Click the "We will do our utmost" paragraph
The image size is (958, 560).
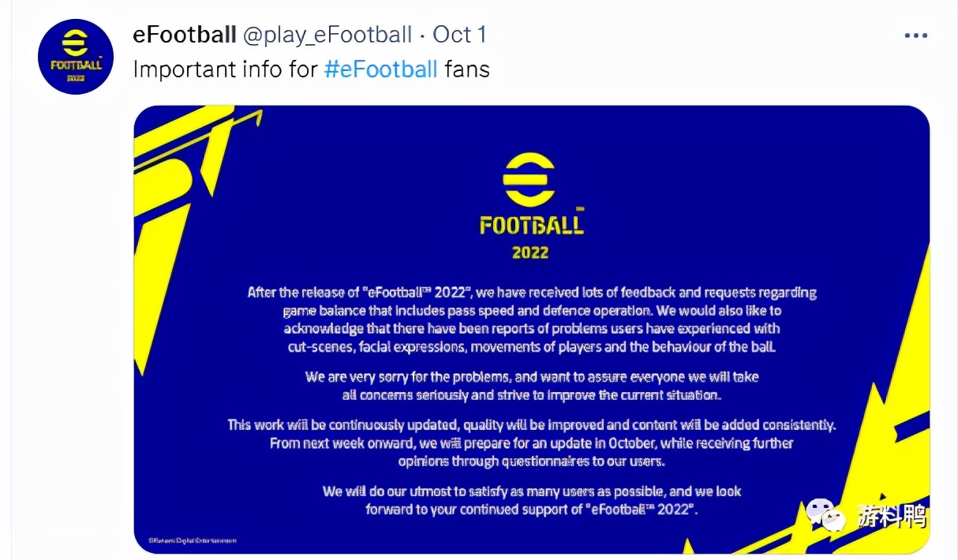click(531, 500)
